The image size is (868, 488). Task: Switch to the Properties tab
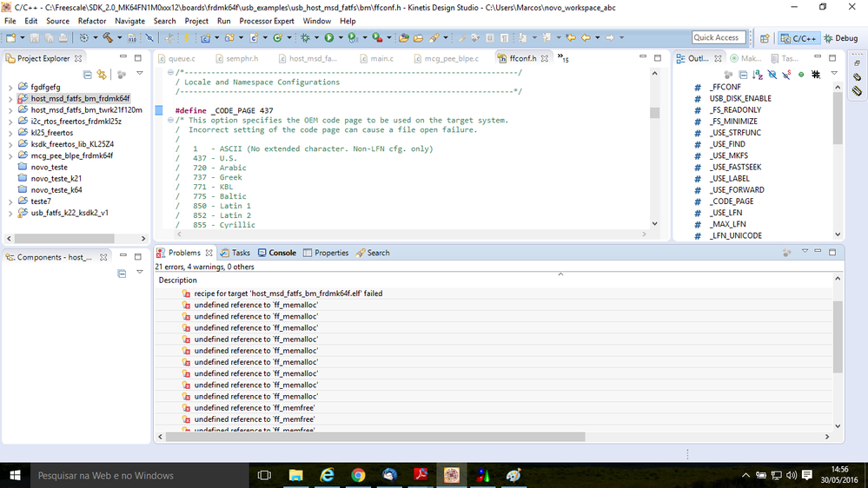coord(326,253)
